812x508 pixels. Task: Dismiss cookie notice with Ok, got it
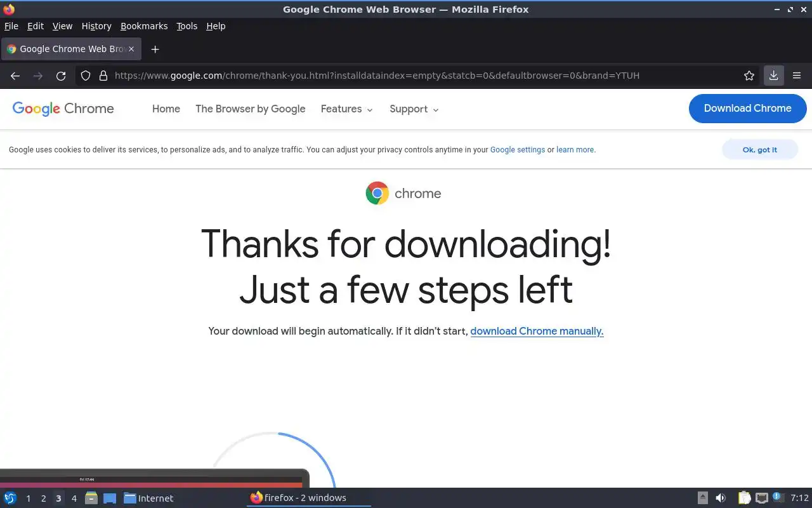pos(759,150)
